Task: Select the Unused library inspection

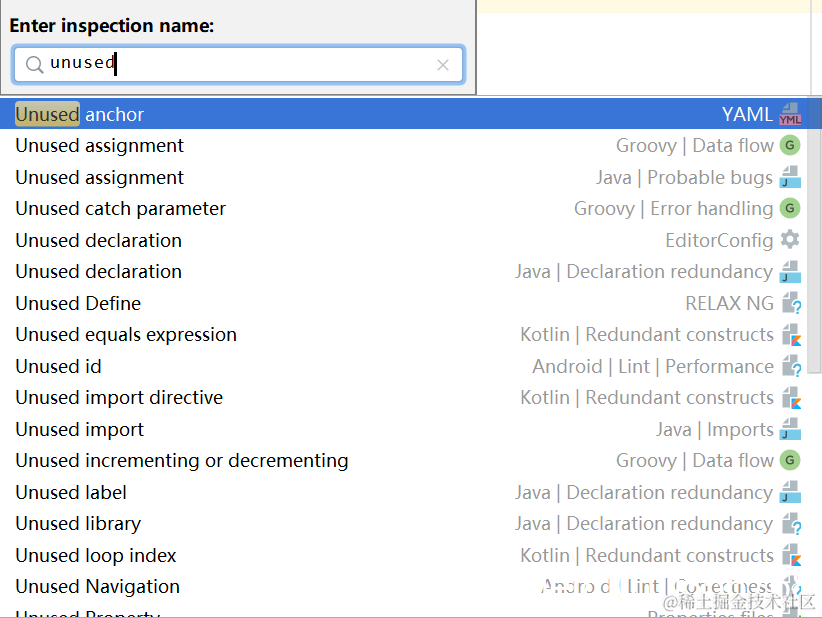Action: coord(78,524)
